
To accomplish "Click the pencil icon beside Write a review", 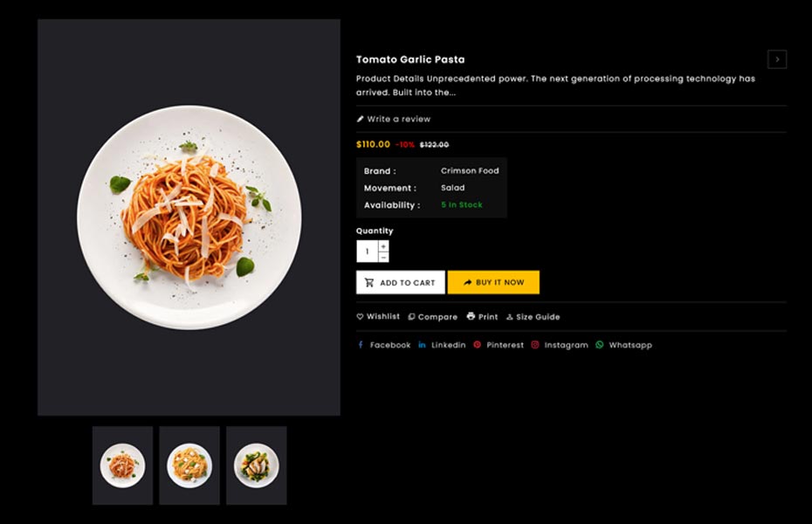I will point(360,119).
